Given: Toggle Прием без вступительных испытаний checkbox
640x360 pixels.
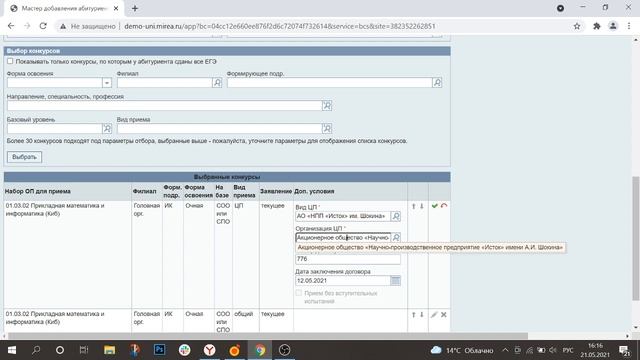Looking at the screenshot, I should click(299, 293).
